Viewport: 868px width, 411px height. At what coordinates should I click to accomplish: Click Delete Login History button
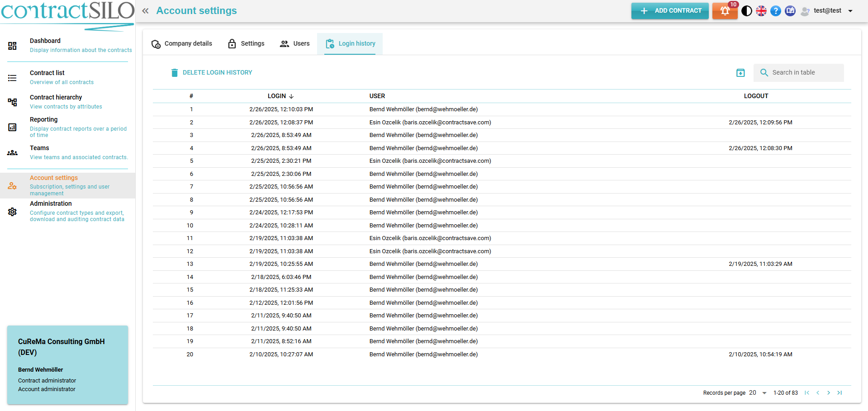pyautogui.click(x=211, y=73)
